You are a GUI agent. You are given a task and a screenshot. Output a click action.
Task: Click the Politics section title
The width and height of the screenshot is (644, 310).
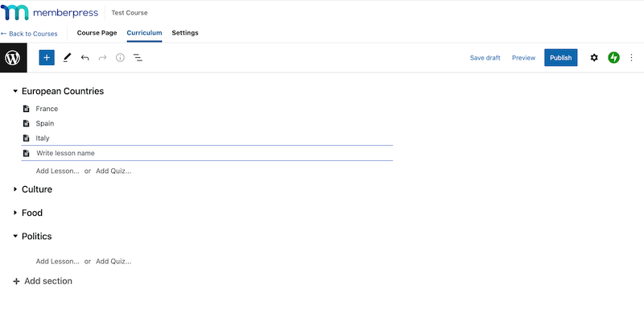[36, 236]
